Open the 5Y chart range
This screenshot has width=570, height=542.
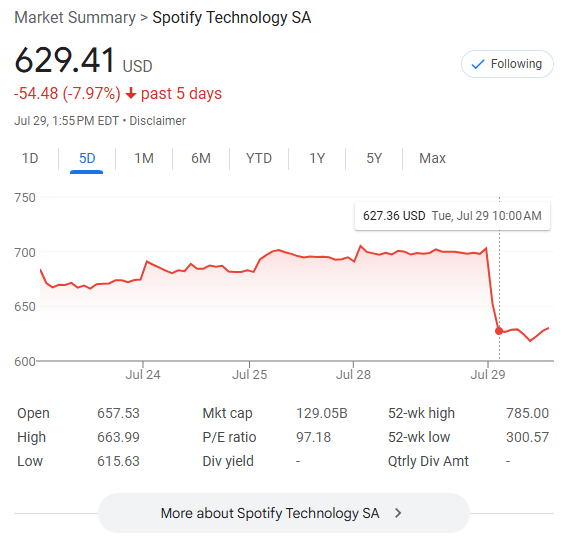point(374,158)
